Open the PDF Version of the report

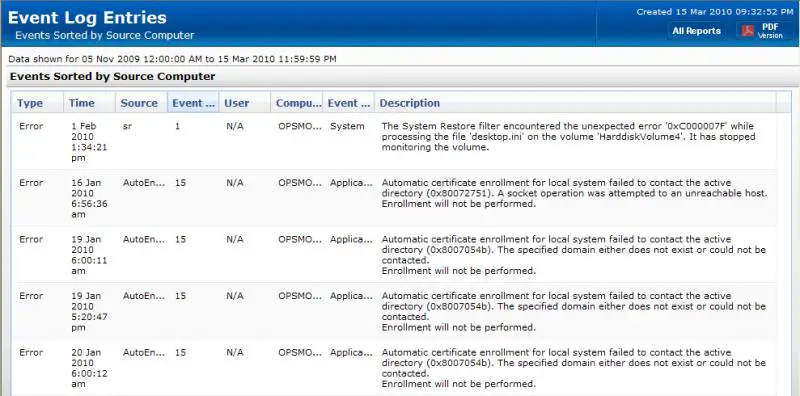click(x=764, y=31)
